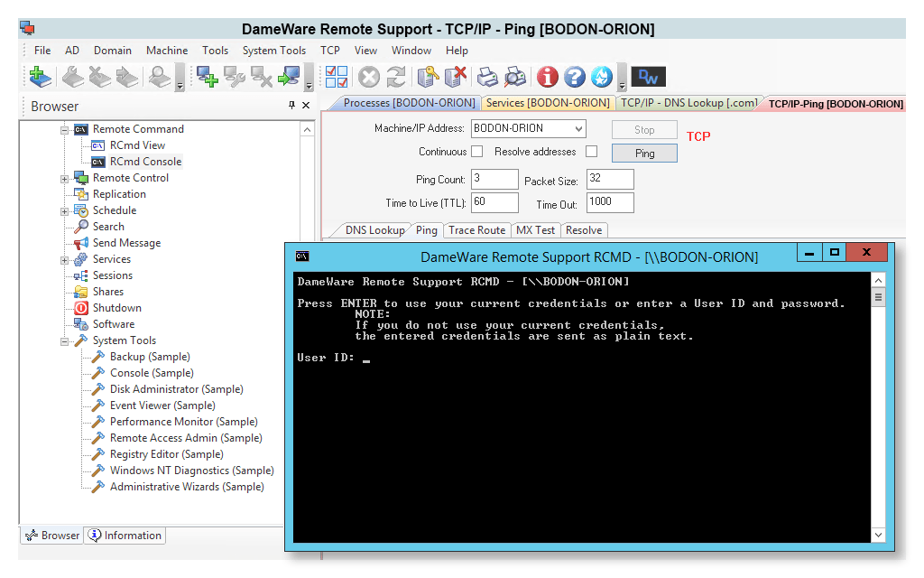
Task: Click the red information toolbar icon
Action: [x=547, y=77]
